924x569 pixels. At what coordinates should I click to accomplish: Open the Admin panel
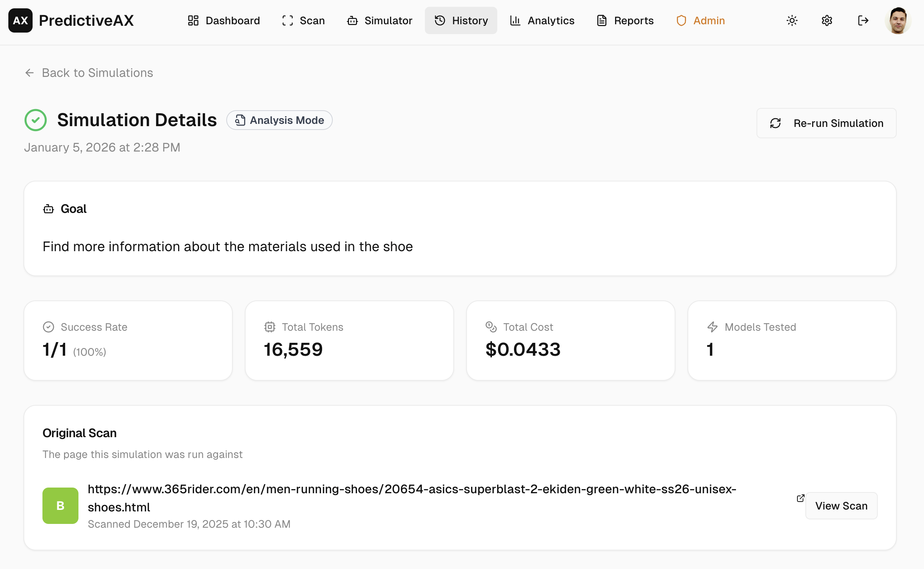(700, 20)
